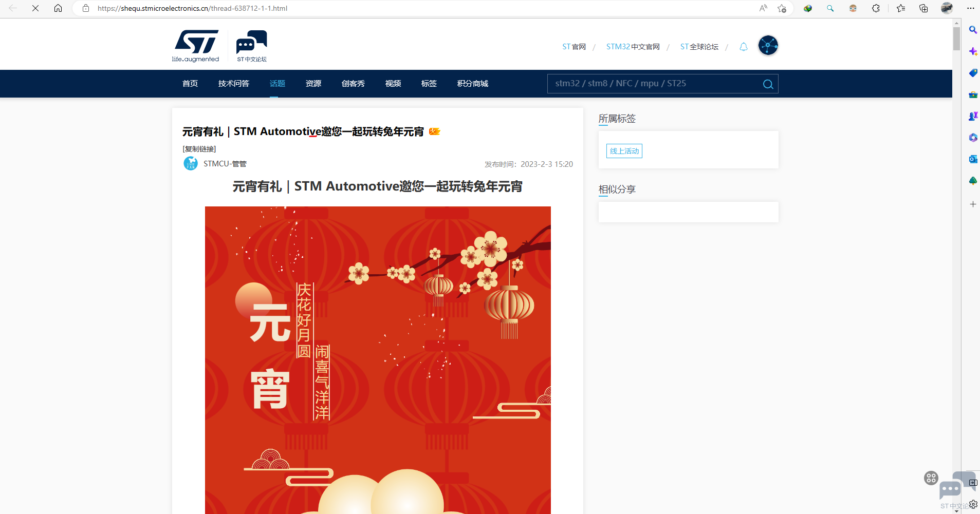Open the 标签 navigation item

(429, 84)
